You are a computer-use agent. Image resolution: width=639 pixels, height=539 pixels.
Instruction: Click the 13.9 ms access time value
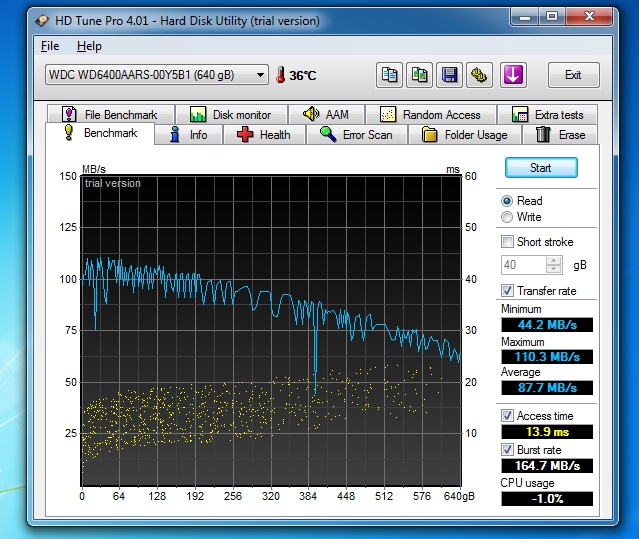click(547, 431)
